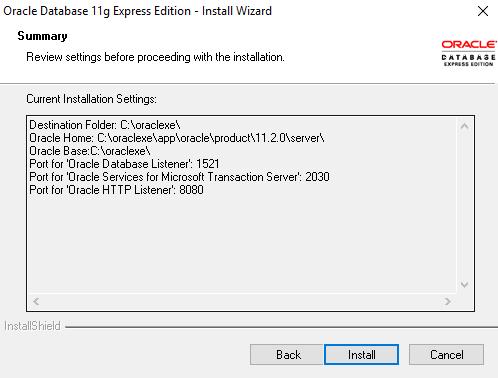Select the Destination Folder settings line

click(105, 125)
